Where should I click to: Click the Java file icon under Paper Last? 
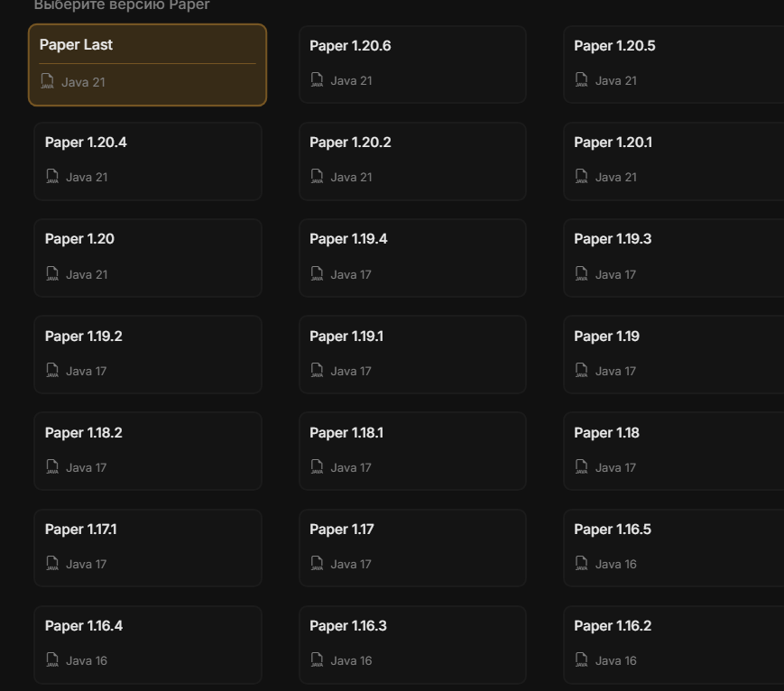[47, 81]
